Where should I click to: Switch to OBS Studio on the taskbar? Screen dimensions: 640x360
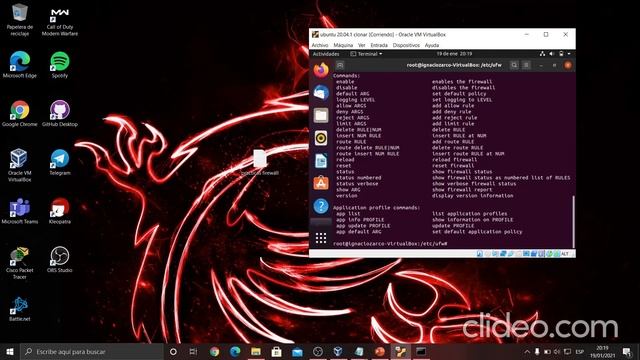pyautogui.click(x=318, y=351)
